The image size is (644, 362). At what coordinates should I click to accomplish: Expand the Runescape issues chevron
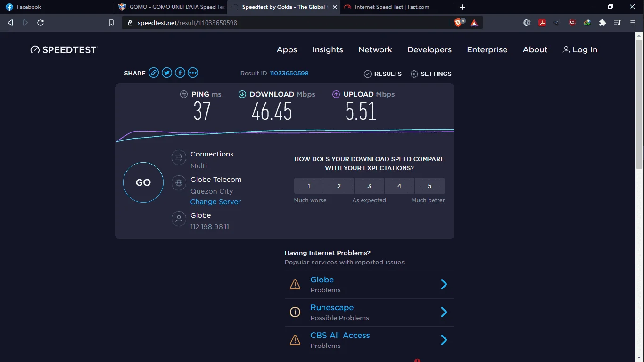pos(444,312)
